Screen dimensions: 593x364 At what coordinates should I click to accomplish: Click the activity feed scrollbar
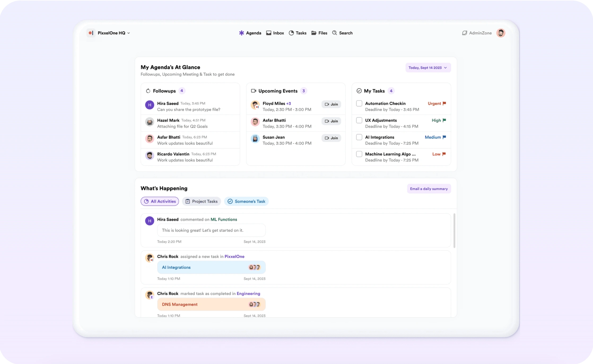(454, 230)
